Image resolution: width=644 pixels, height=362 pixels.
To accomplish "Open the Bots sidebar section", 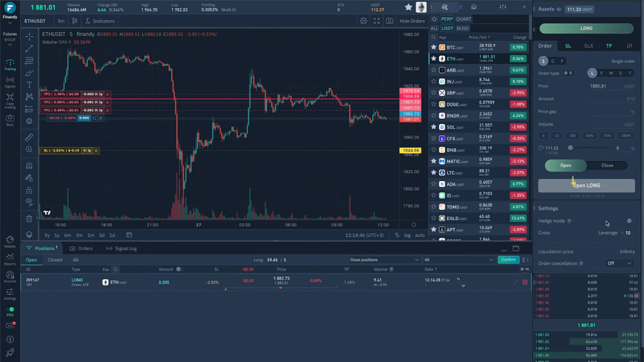I will point(10,120).
